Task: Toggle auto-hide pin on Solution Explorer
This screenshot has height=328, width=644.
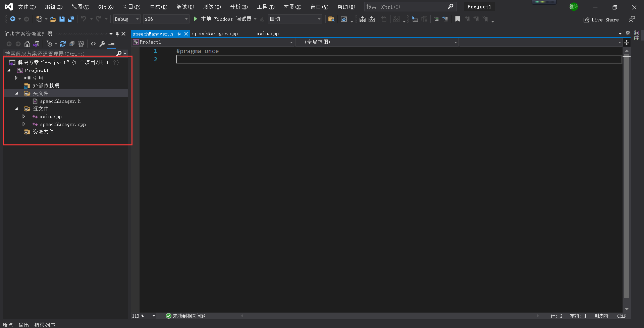Action: (x=117, y=34)
